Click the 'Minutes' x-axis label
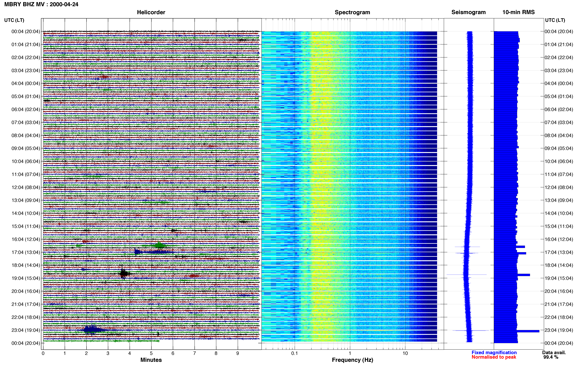Image resolution: width=588 pixels, height=368 pixels. pyautogui.click(x=151, y=360)
